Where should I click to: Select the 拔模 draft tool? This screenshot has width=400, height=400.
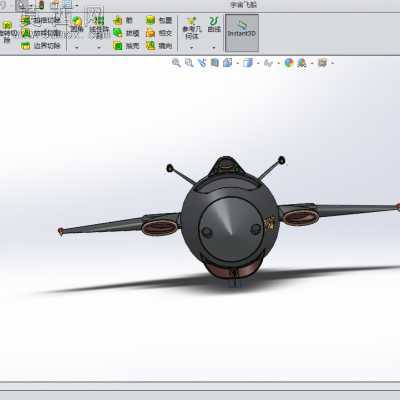(x=126, y=33)
